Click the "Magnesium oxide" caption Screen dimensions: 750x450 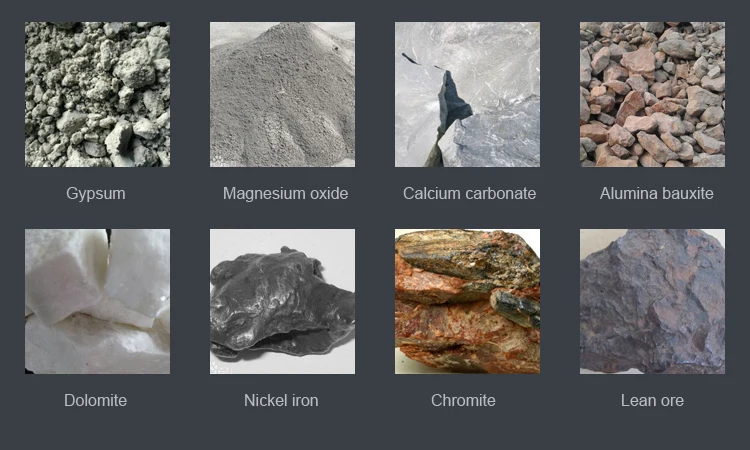(x=286, y=193)
